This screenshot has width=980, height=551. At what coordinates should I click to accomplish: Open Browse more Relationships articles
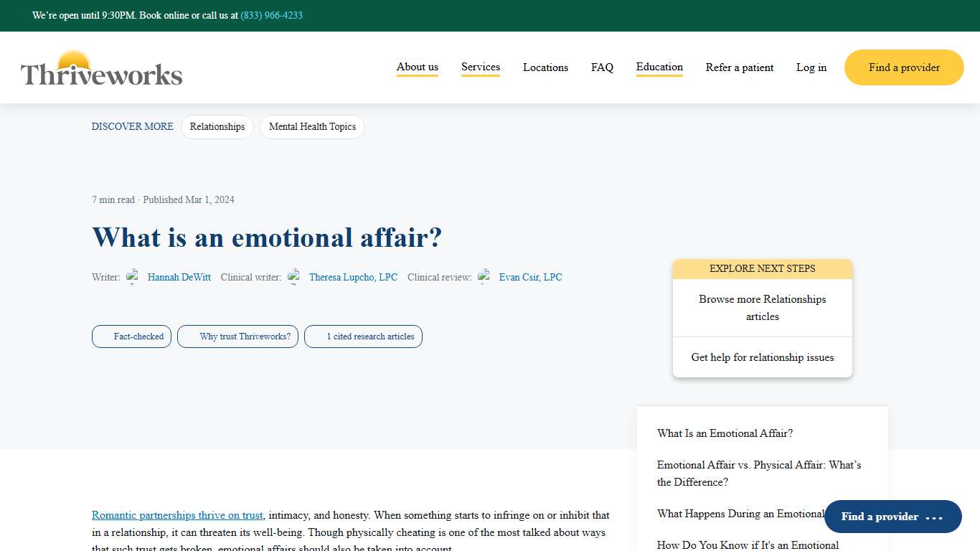[762, 307]
